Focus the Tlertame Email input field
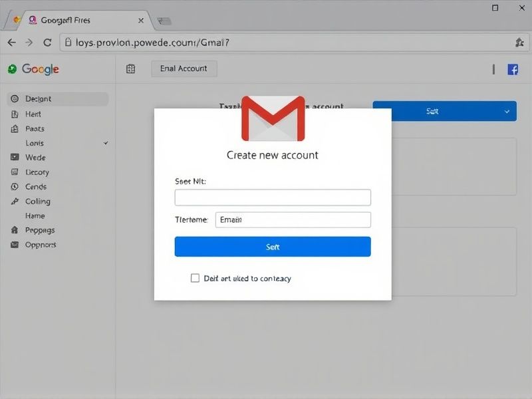 (x=293, y=220)
